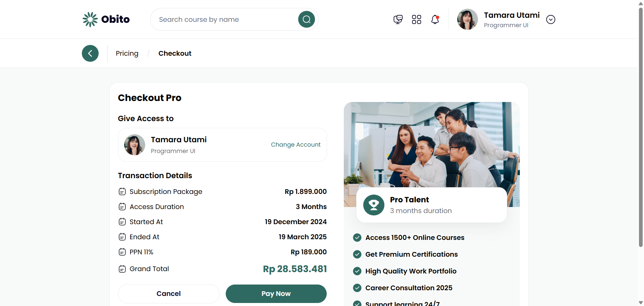Click the vertical page scrollbar thumb

coord(641,127)
